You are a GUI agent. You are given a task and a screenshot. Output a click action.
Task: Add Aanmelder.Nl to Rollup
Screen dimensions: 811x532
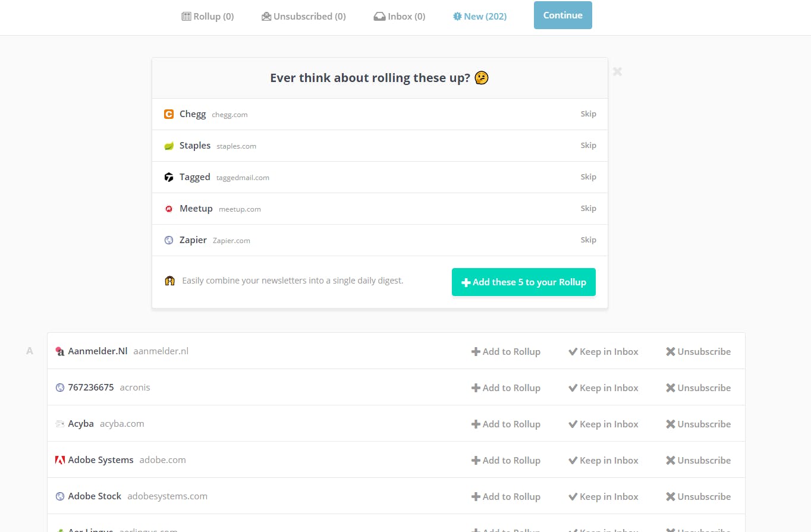click(506, 351)
